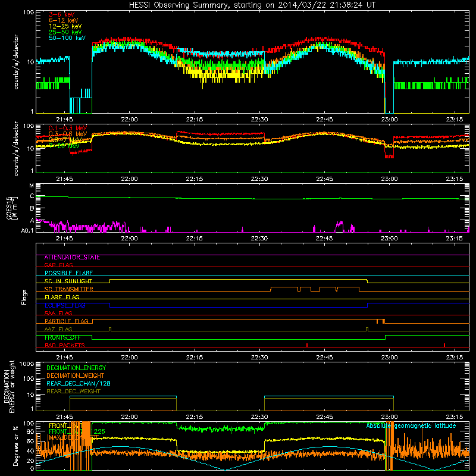This screenshot has width=476, height=476.
Task: Select the 25-50 keV legend label
Action: point(65,32)
